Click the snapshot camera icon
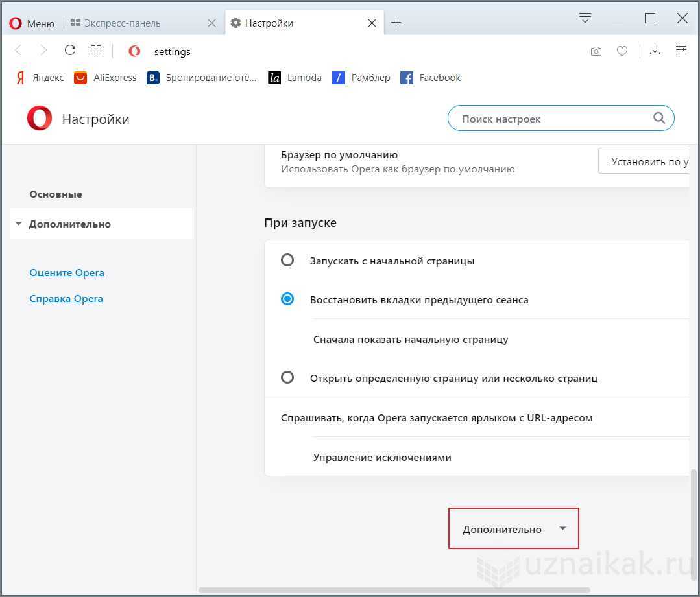 pos(596,51)
